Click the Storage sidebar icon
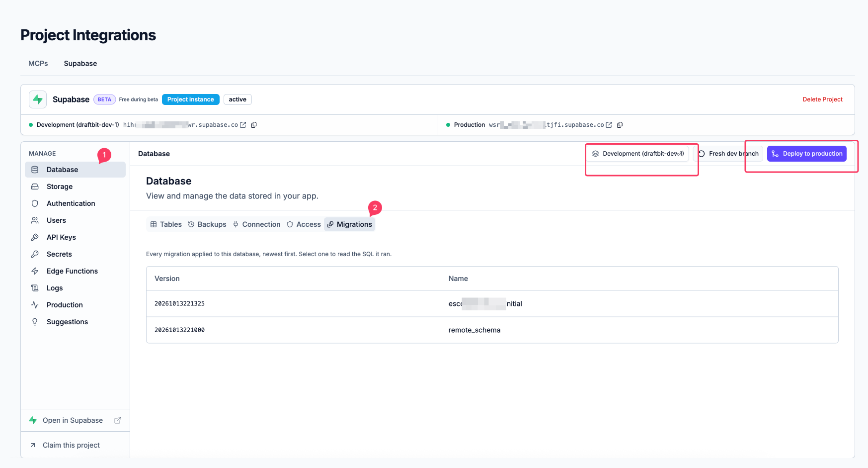 coord(35,187)
